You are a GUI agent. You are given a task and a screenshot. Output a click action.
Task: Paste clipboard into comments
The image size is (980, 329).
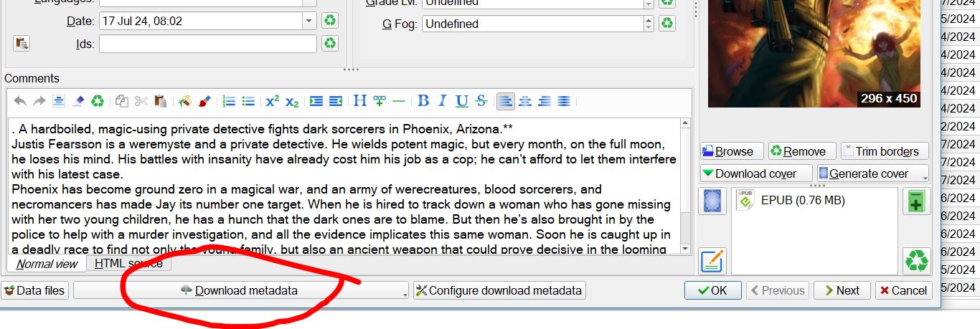[x=161, y=101]
